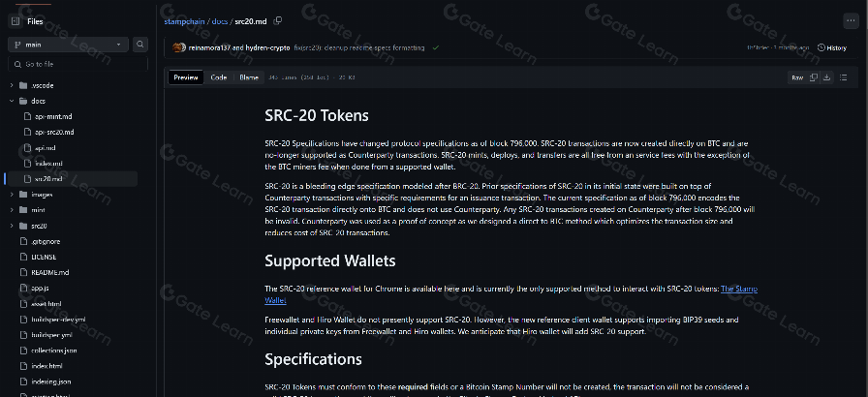This screenshot has width=868, height=397.
Task: Switch to the Blame tab
Action: pos(248,76)
